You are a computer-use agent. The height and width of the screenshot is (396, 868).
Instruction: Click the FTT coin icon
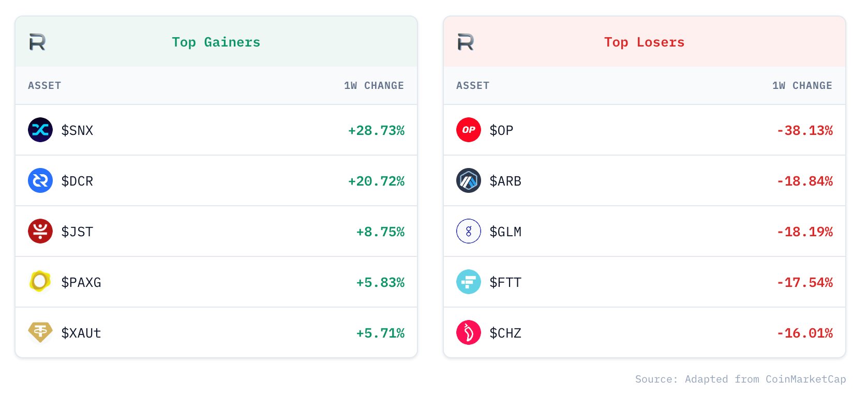(469, 282)
